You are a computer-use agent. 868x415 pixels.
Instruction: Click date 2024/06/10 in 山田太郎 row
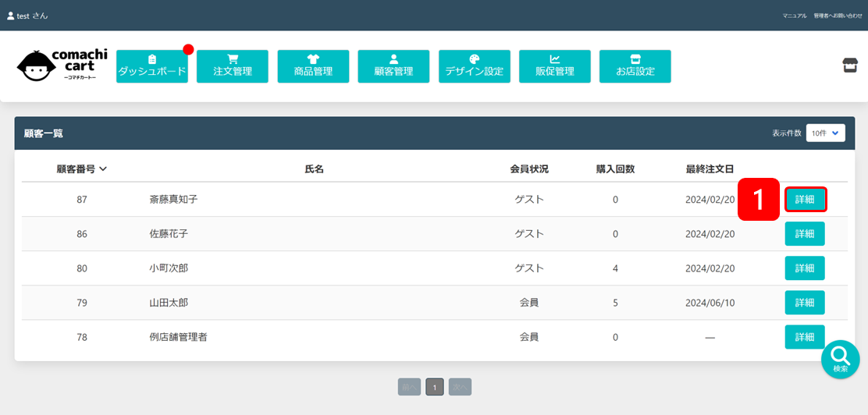pos(710,302)
